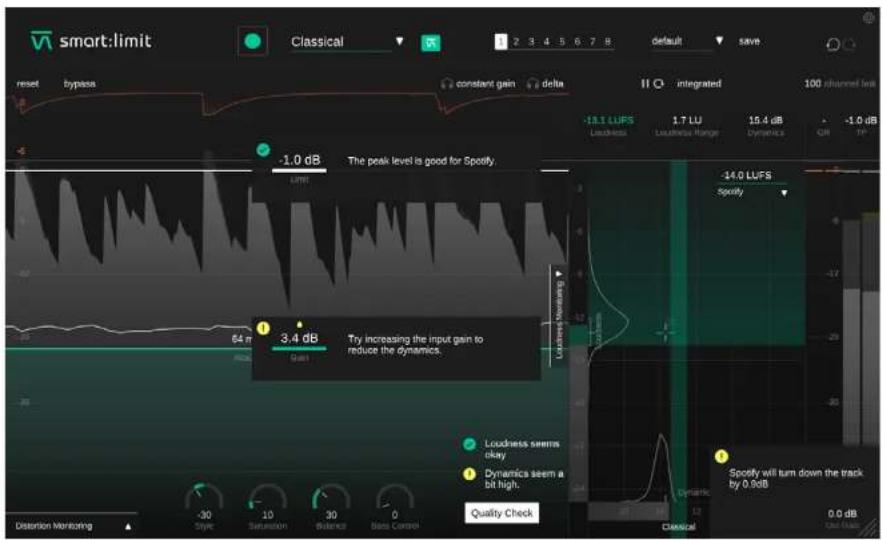Screen dimensions: 882x540
Task: Select state 1
Action: 501,42
